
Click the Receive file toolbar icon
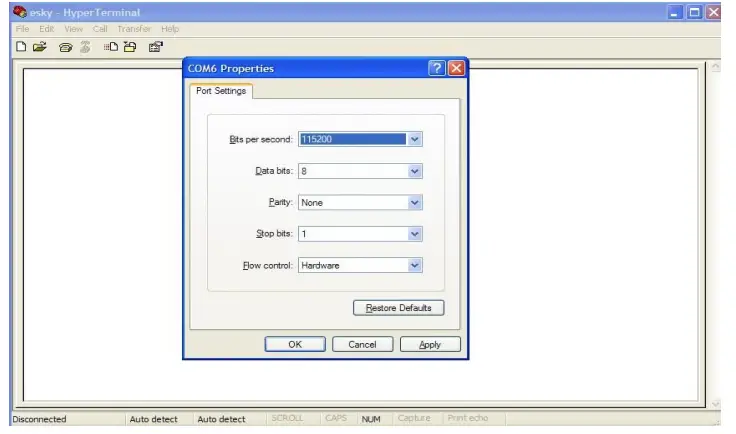130,46
